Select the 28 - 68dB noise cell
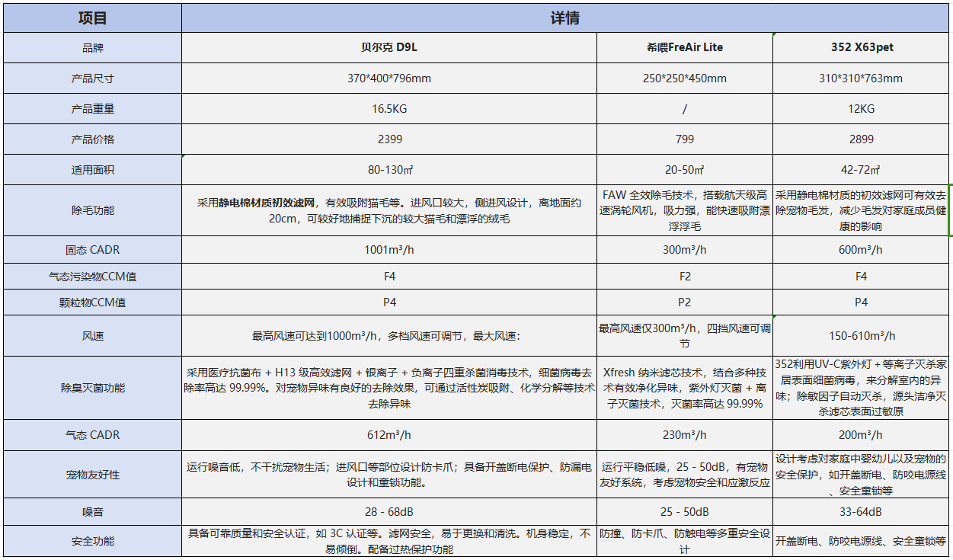The width and height of the screenshot is (953, 560). [389, 512]
